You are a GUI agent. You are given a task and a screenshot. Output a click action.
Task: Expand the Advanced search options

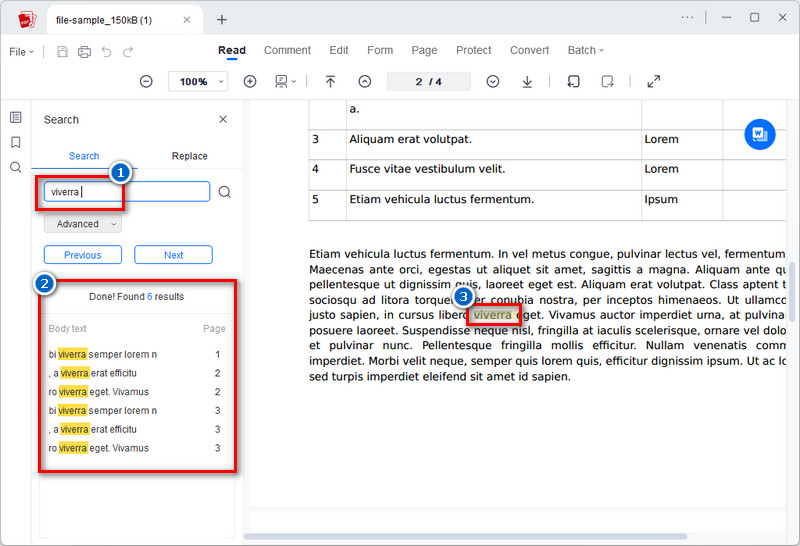pos(83,224)
